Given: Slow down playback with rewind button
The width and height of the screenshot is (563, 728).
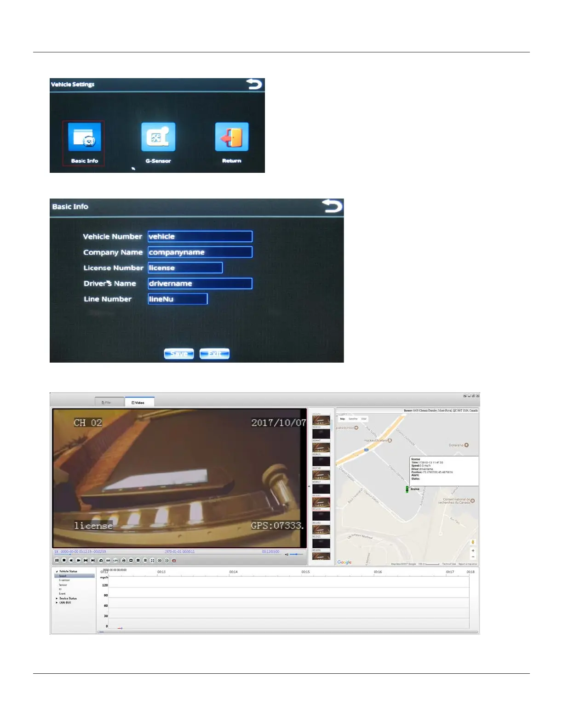Looking at the screenshot, I should pyautogui.click(x=71, y=560).
